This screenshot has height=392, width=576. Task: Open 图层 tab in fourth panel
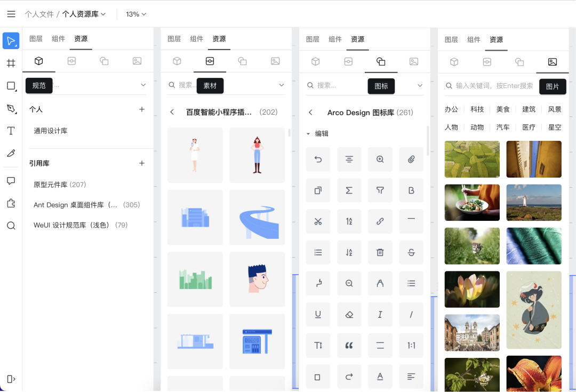[x=451, y=39]
